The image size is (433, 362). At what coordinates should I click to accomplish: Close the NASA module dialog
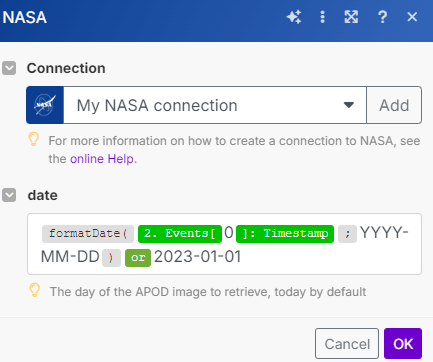(412, 17)
